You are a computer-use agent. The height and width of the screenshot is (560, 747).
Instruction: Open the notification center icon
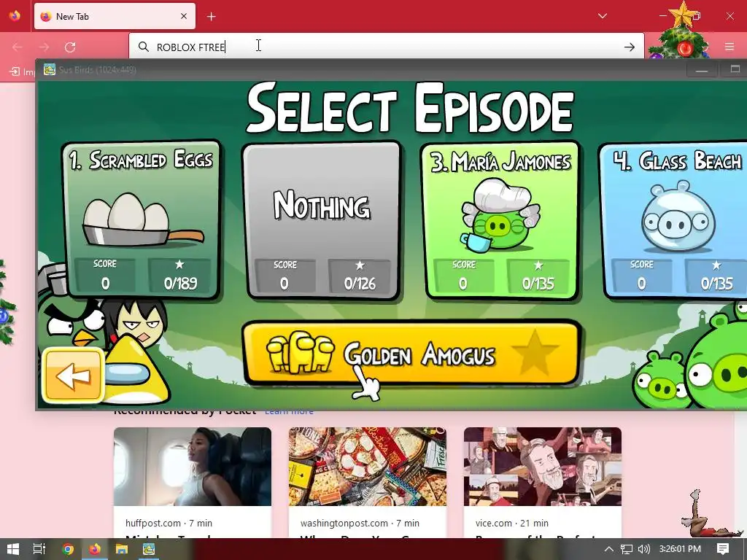coord(723,549)
